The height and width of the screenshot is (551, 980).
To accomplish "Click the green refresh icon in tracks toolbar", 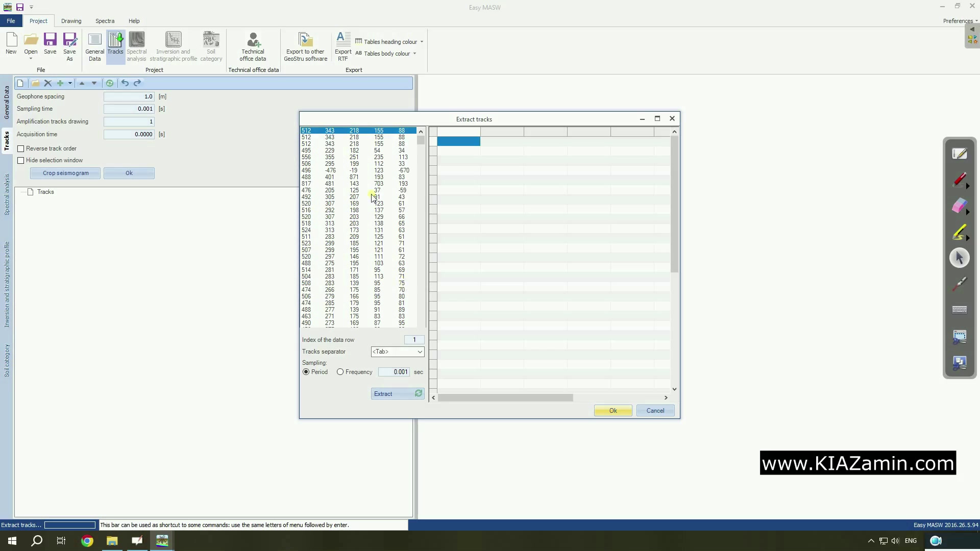I will point(110,83).
